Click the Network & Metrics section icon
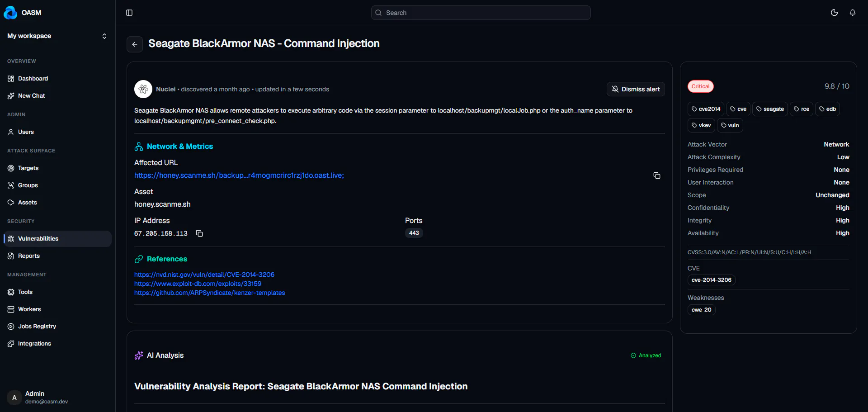 pyautogui.click(x=139, y=147)
